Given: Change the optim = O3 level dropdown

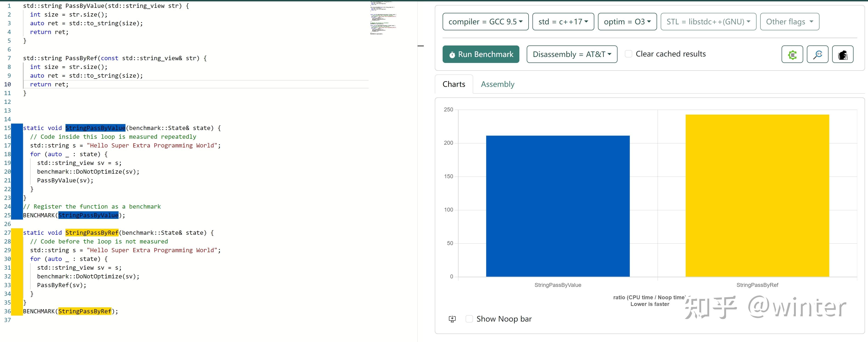Looking at the screenshot, I should pos(627,22).
